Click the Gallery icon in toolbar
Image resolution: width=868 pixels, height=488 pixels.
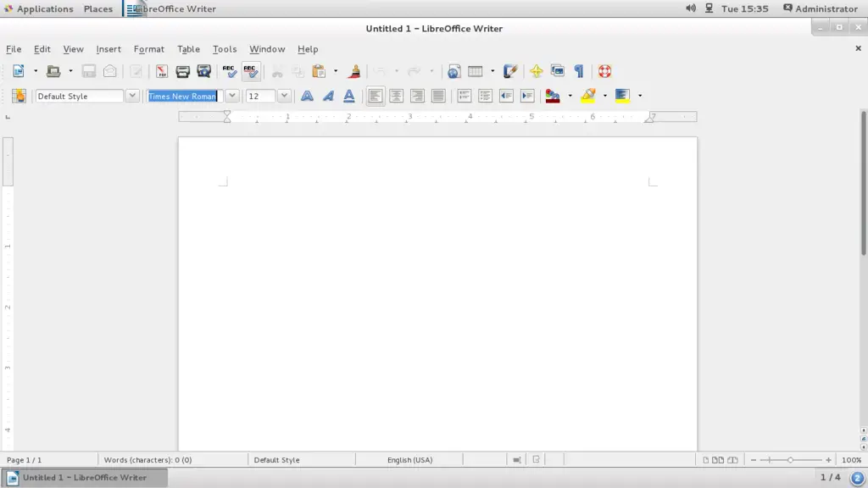pyautogui.click(x=557, y=71)
